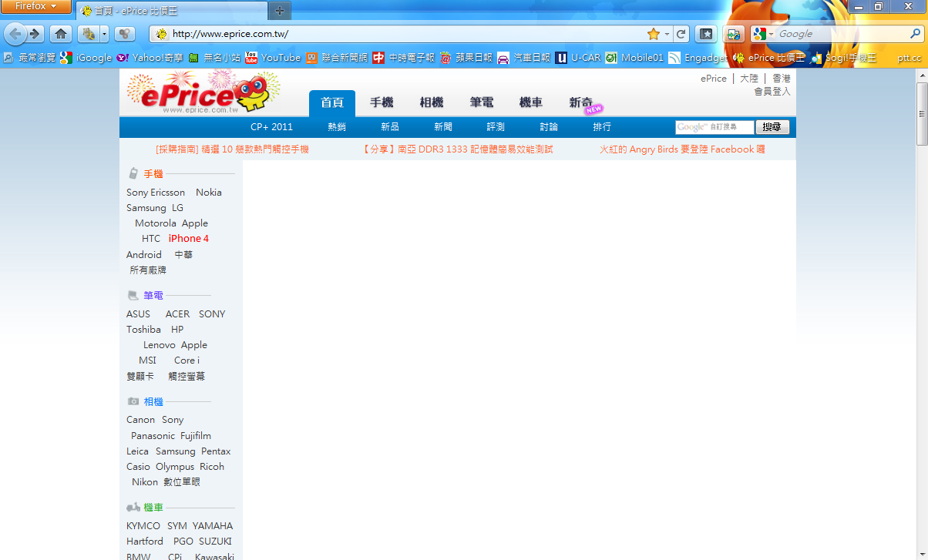Open the 蘋果日報 bookmark

click(466, 58)
